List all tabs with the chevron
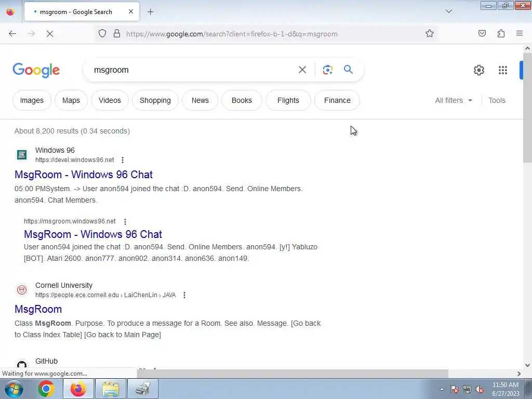The image size is (532, 399). (448, 11)
